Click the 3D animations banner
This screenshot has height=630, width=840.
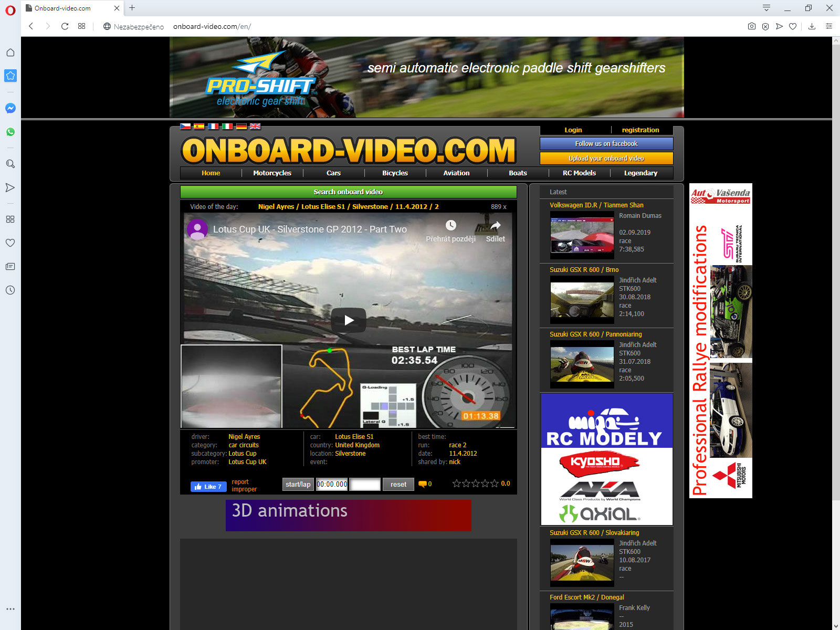[x=348, y=515]
